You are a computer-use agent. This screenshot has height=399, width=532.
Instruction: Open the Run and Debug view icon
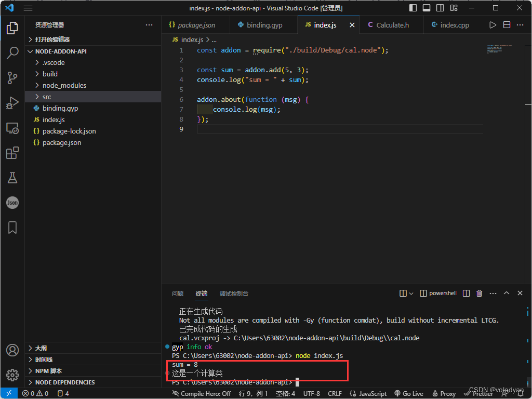(12, 103)
